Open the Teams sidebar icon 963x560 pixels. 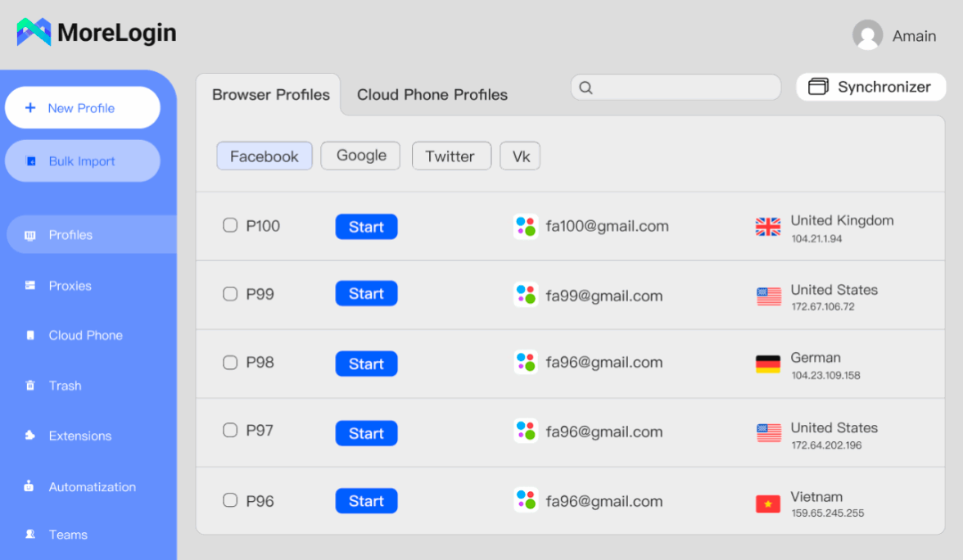pyautogui.click(x=30, y=535)
